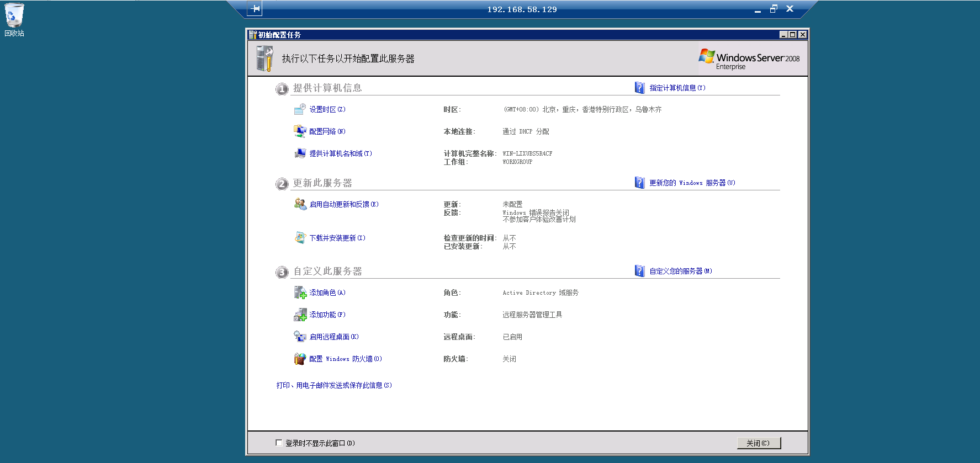Screen dimensions: 980x463
Task: Click the pin icon on remote connection bar
Action: point(255,9)
